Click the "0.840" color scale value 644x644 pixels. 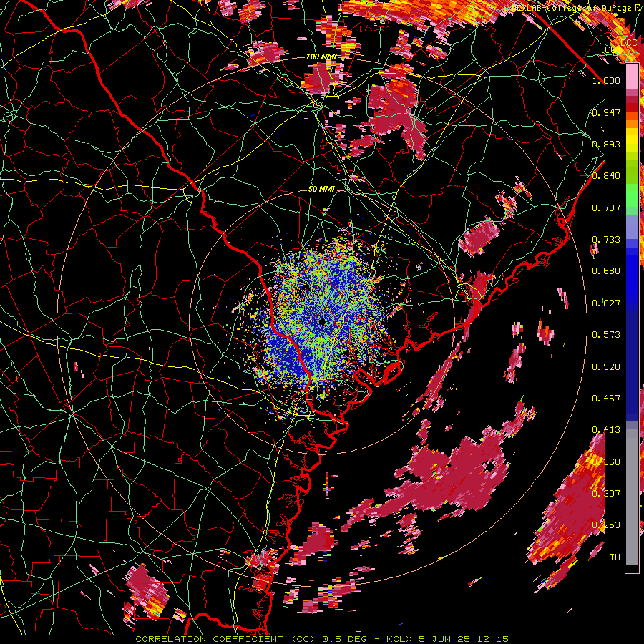point(606,176)
